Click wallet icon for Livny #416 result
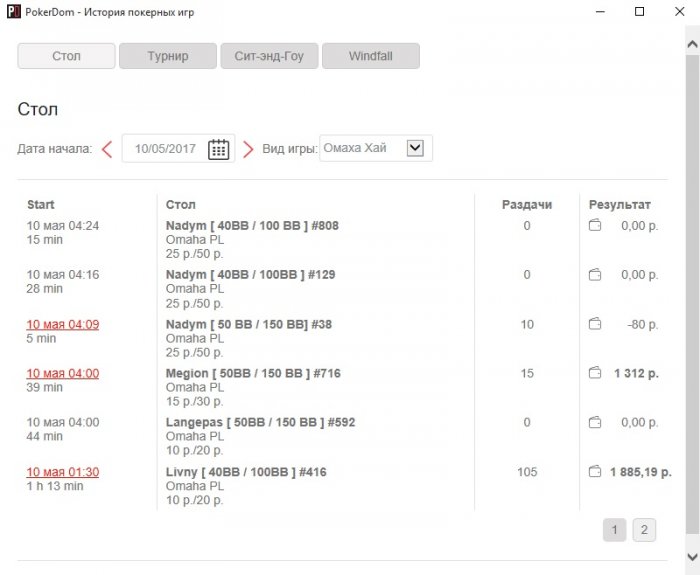Image resolution: width=700 pixels, height=575 pixels. point(594,471)
